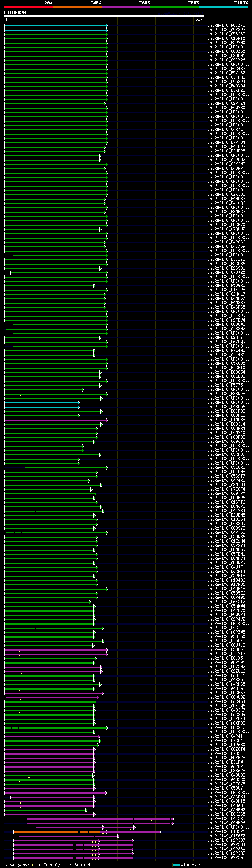Open hit UniRef100_Q8BZ65

226,51
